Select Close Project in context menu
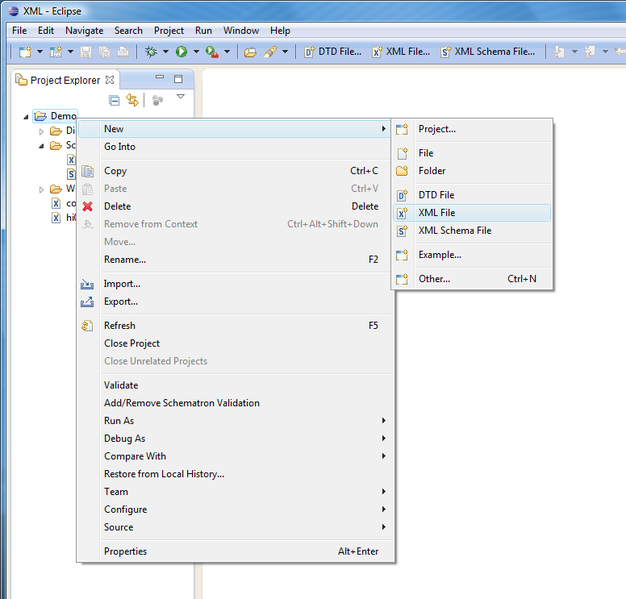Image resolution: width=626 pixels, height=599 pixels. (234, 343)
